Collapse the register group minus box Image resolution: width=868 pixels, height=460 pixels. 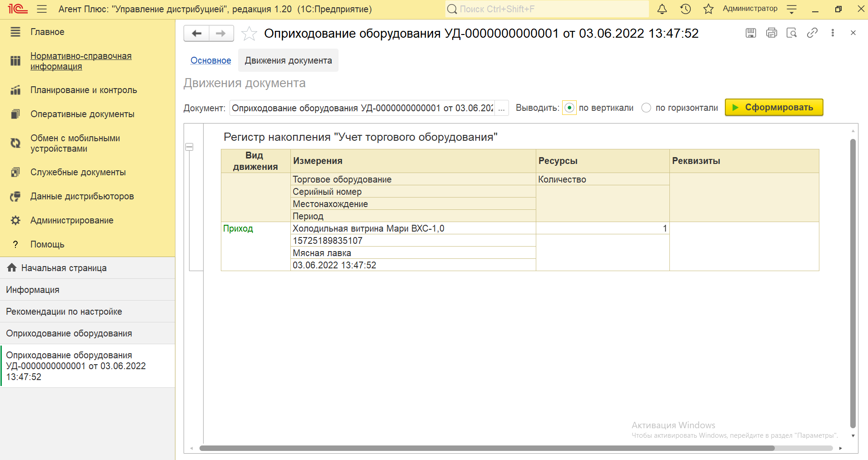190,147
